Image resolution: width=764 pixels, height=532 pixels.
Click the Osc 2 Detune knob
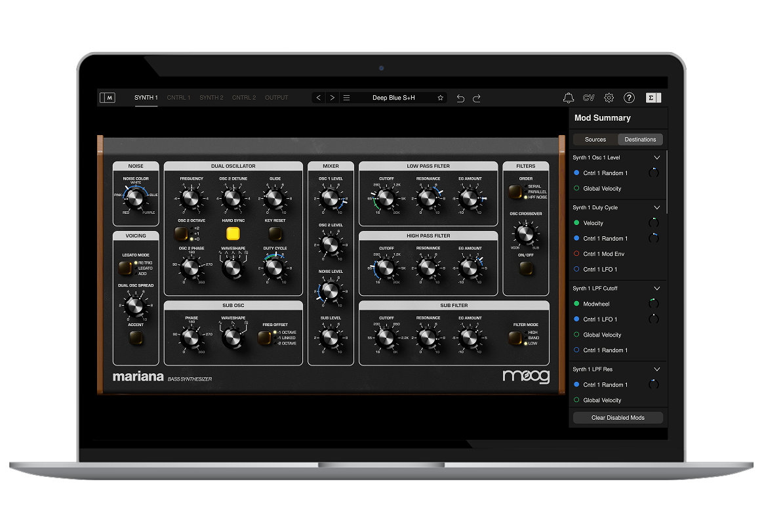coord(232,198)
